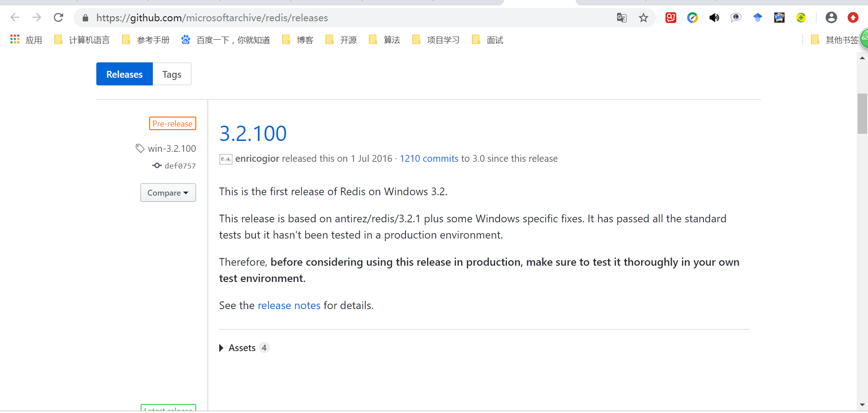Open the blue bird extension icon

758,18
